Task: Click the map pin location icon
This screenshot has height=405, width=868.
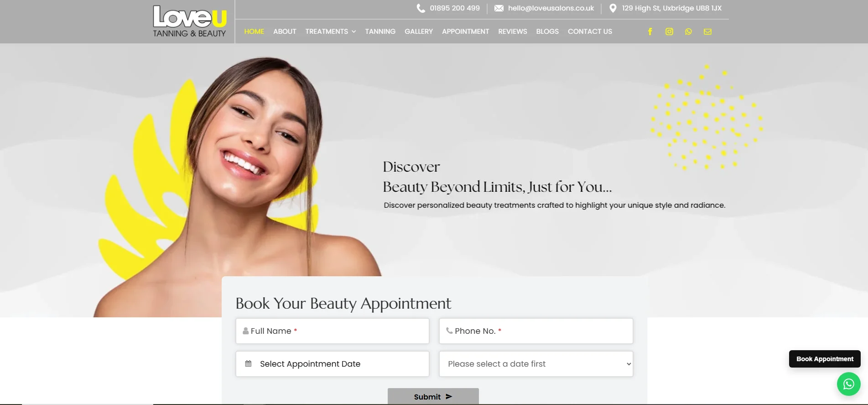Action: [x=613, y=8]
